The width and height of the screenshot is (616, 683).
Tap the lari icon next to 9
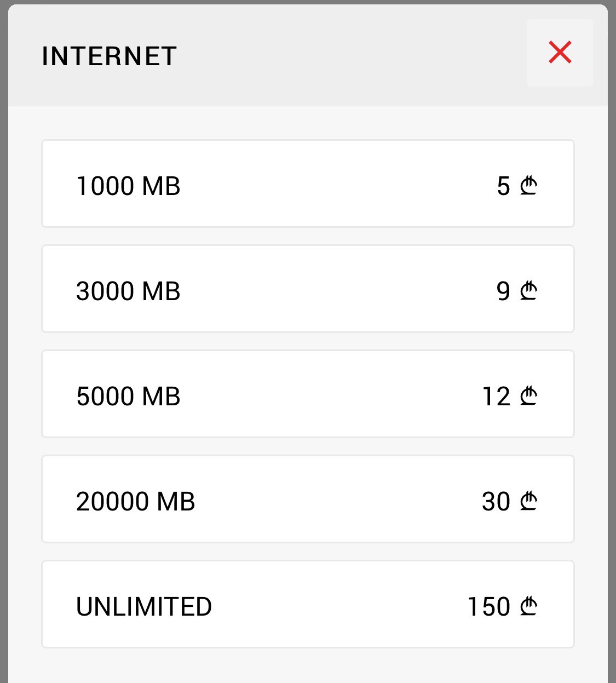(x=528, y=290)
